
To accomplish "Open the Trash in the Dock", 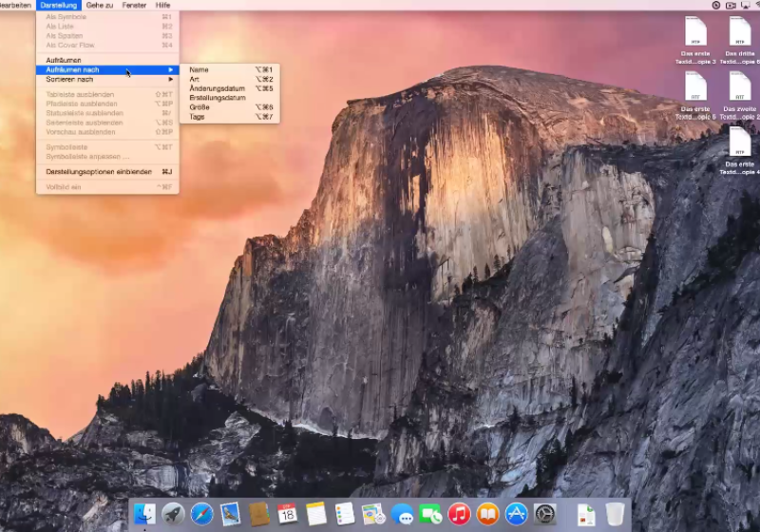I will pyautogui.click(x=615, y=514).
